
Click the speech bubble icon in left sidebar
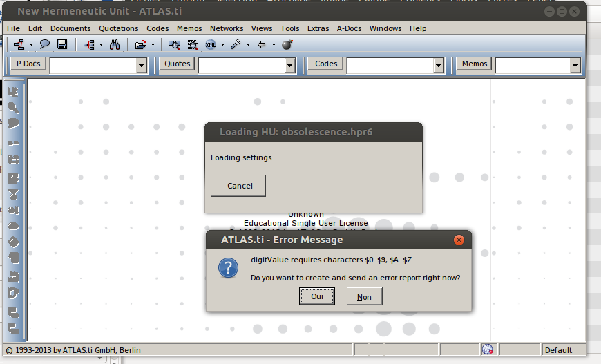[13, 124]
